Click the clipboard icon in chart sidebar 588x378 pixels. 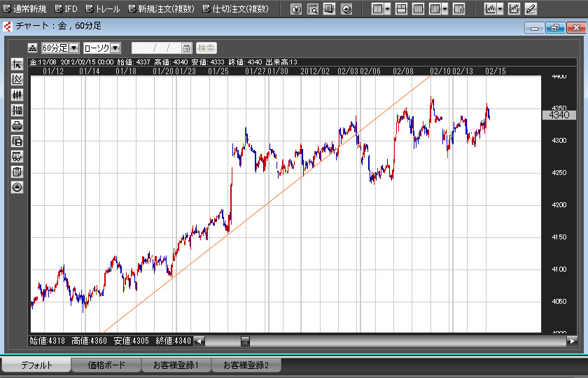click(17, 171)
